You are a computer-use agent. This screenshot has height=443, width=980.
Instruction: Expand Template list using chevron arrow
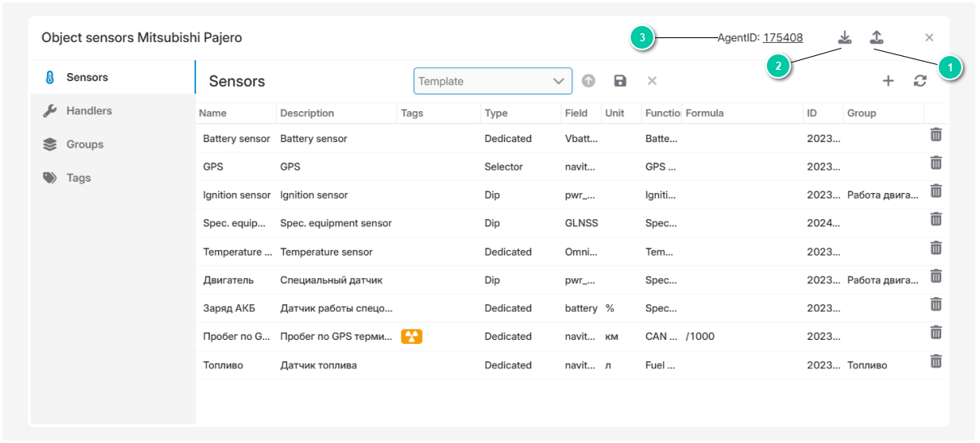coord(558,81)
